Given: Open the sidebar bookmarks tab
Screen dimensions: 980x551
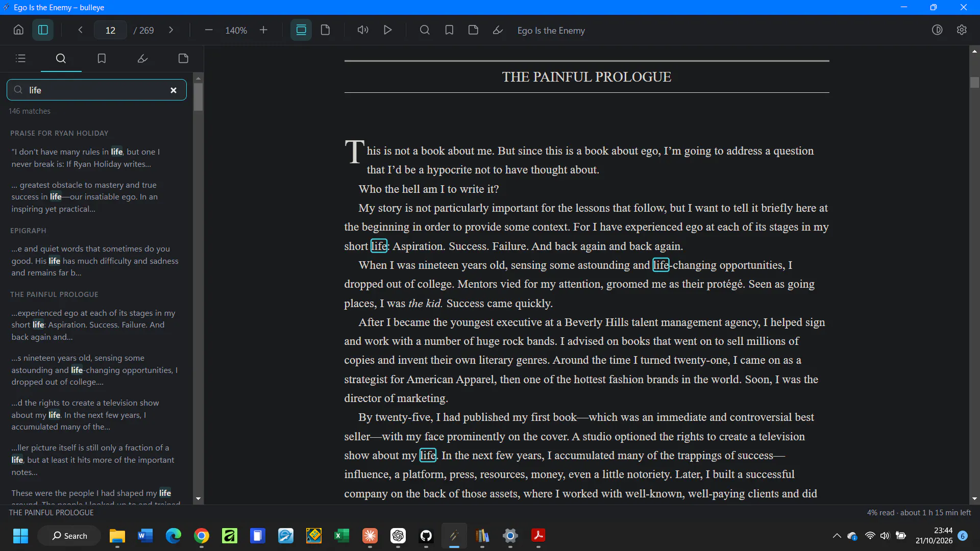Looking at the screenshot, I should [102, 59].
